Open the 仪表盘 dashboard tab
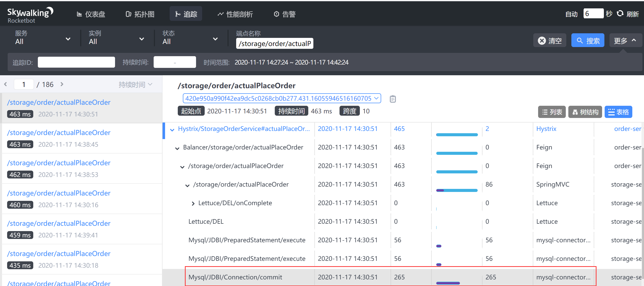Screen dimensions: 644x286 pos(91,14)
